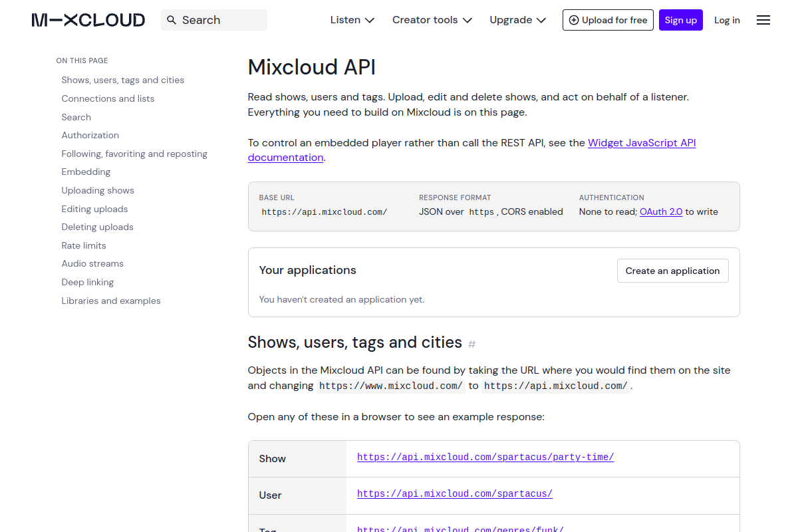Screen dimensions: 798x532
Task: Click the # anchor beside Shows heading
Action: click(472, 344)
